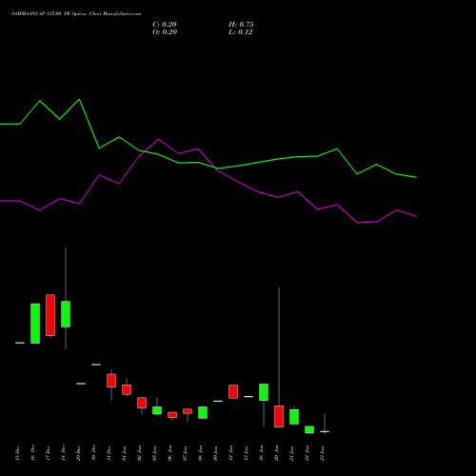
Task: Select the red candlestick above 02 Jan
Action: [x=142, y=403]
